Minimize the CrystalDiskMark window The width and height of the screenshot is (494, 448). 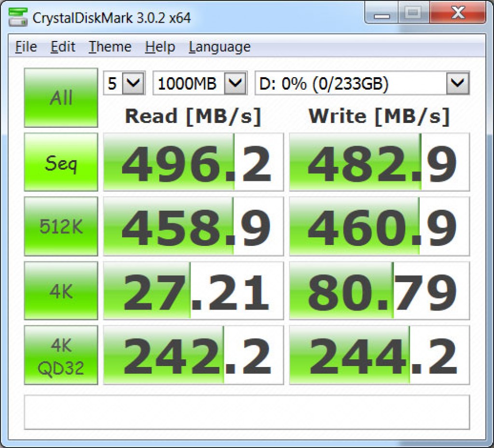pos(382,13)
